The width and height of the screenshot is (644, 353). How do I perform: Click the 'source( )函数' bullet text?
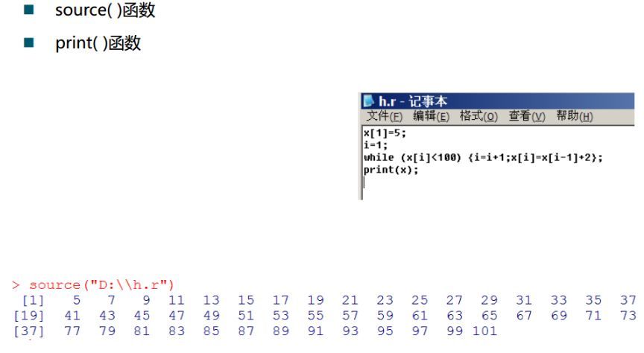(x=105, y=10)
